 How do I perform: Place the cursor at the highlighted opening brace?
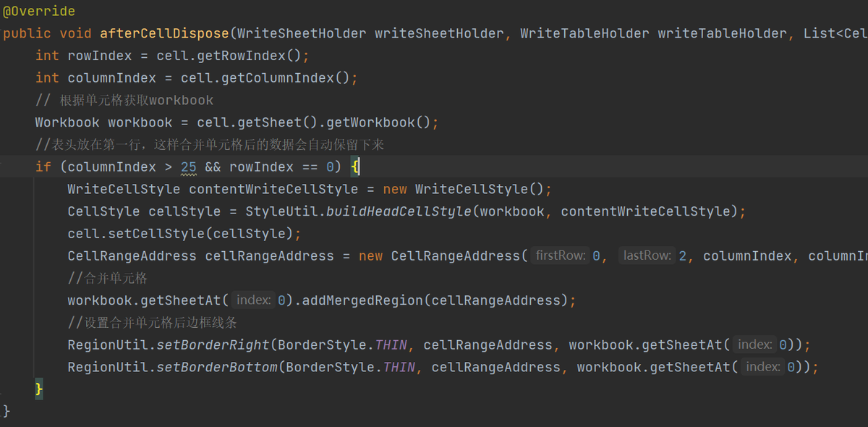click(354, 167)
